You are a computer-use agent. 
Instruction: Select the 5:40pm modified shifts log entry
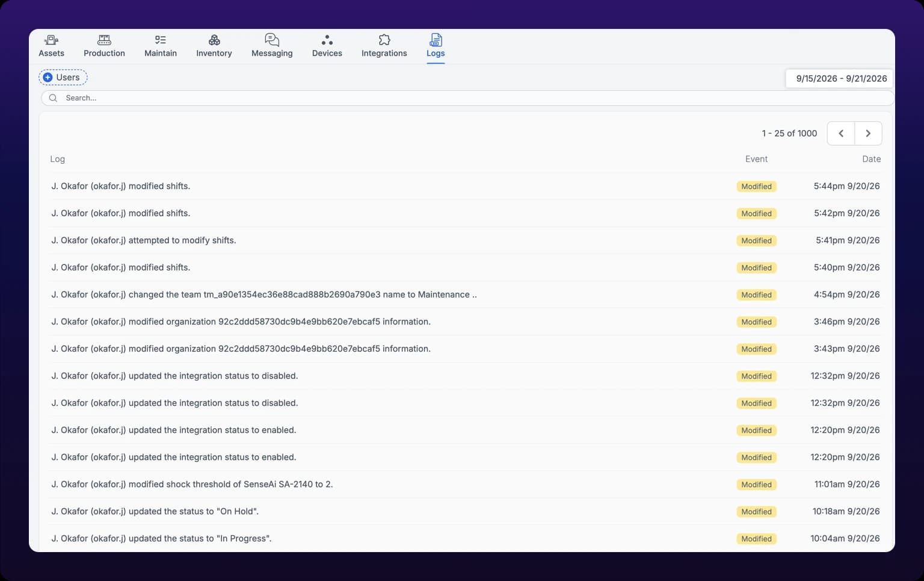[466, 267]
